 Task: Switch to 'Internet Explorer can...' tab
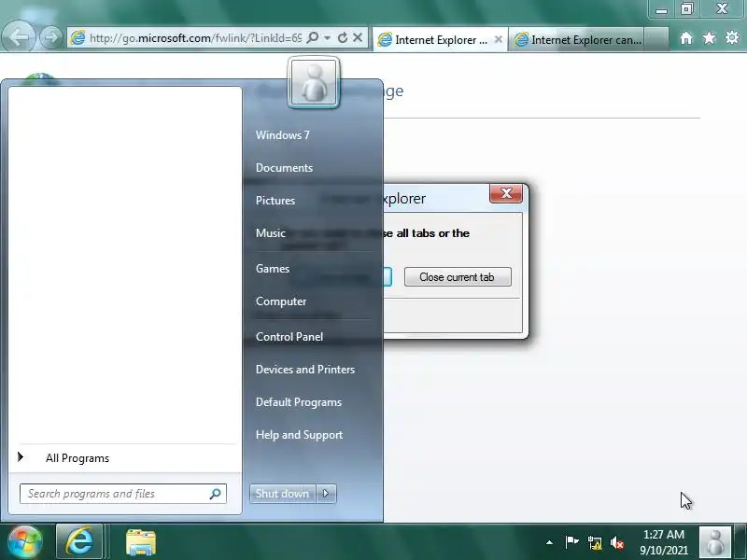click(577, 40)
